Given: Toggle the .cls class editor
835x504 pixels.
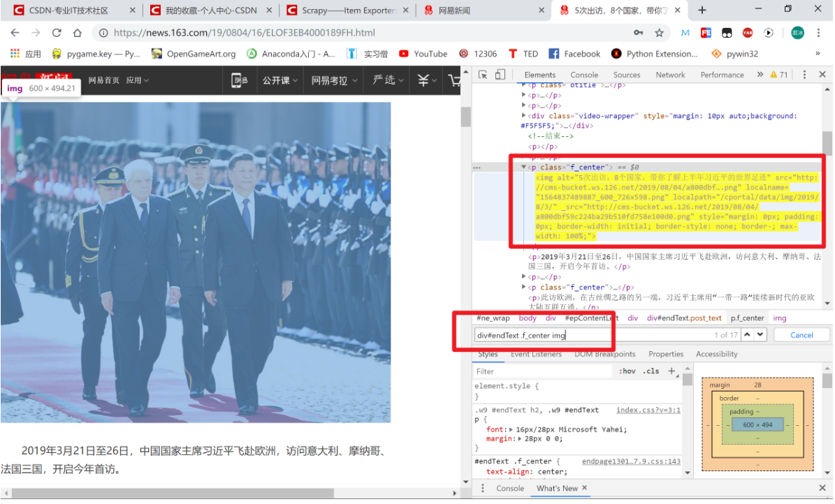Looking at the screenshot, I should (x=651, y=371).
